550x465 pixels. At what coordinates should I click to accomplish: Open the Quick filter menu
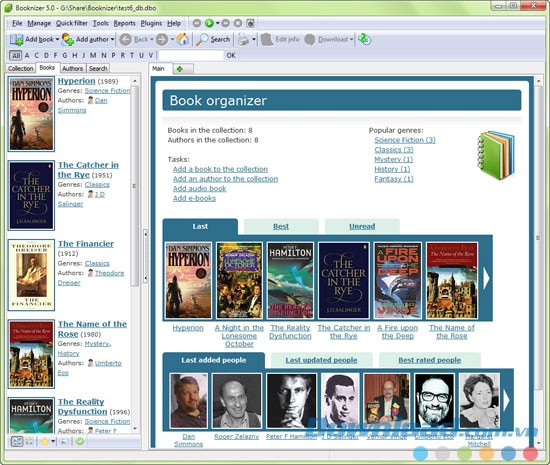pyautogui.click(x=72, y=23)
